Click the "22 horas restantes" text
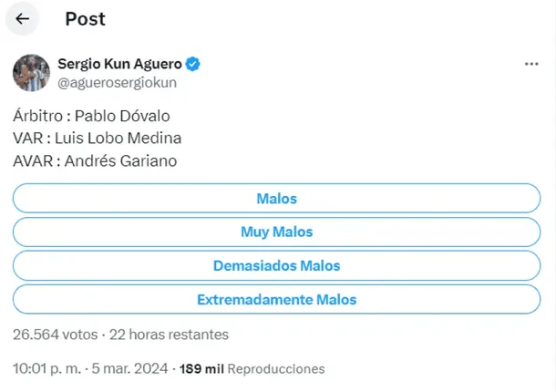The image size is (556, 392). (x=169, y=334)
